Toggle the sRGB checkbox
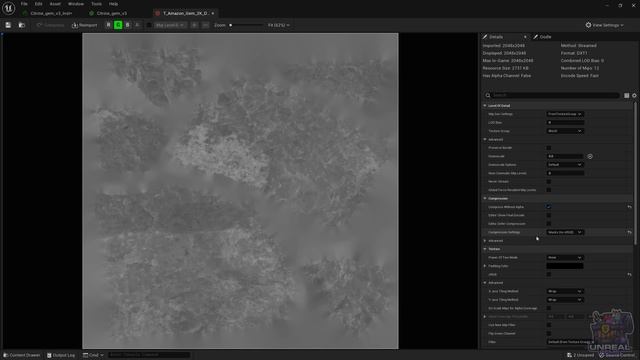Viewport: 640px width, 360px height. (x=549, y=274)
